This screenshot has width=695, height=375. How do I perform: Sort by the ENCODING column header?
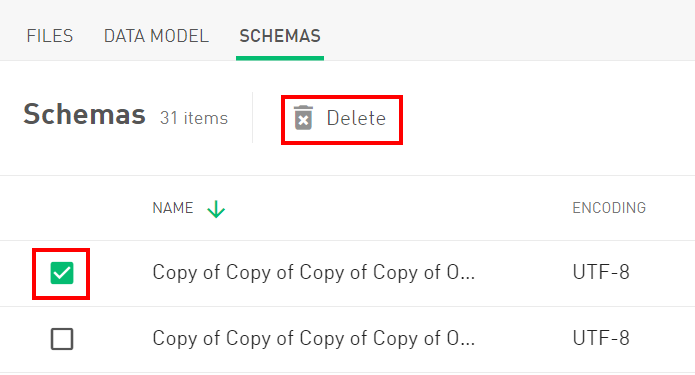point(609,208)
